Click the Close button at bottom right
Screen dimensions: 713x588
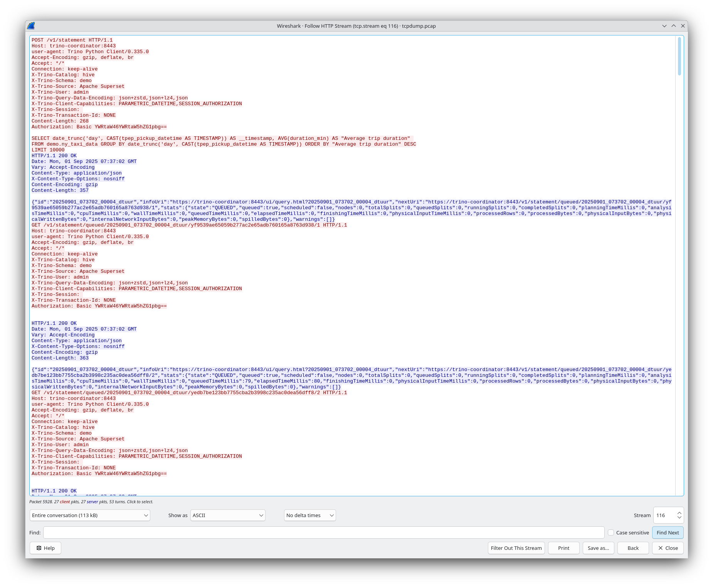click(x=668, y=548)
